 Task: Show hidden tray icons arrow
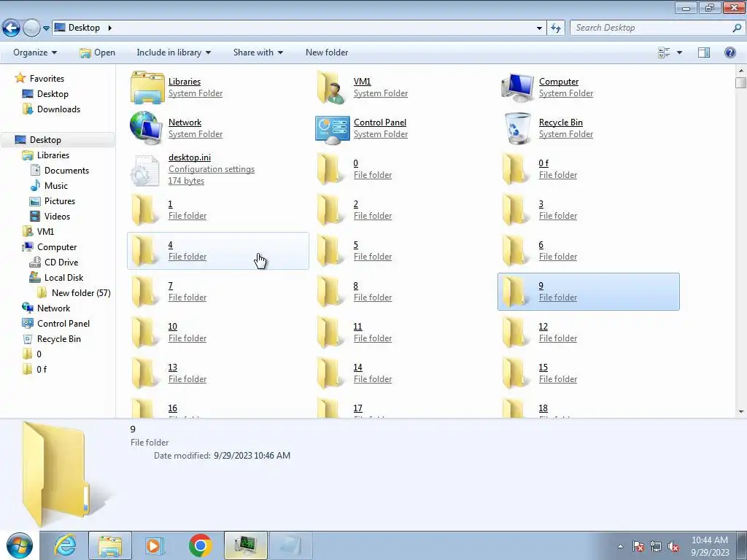[620, 547]
